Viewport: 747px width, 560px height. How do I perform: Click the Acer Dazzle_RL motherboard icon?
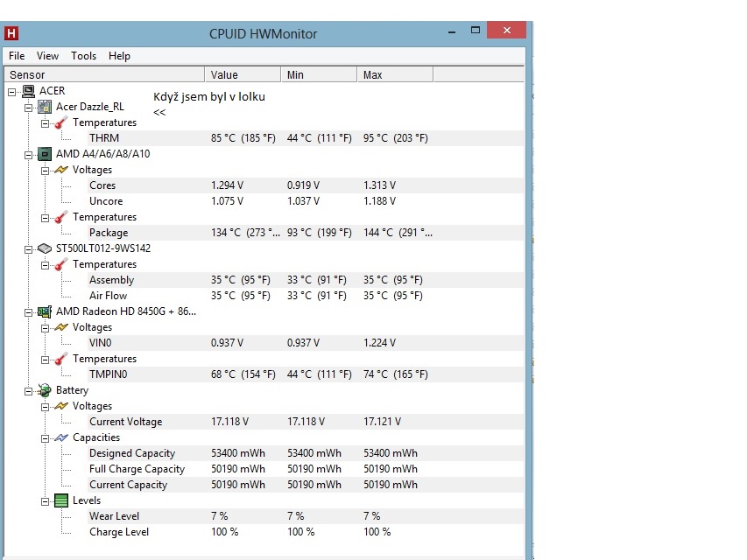pyautogui.click(x=45, y=107)
